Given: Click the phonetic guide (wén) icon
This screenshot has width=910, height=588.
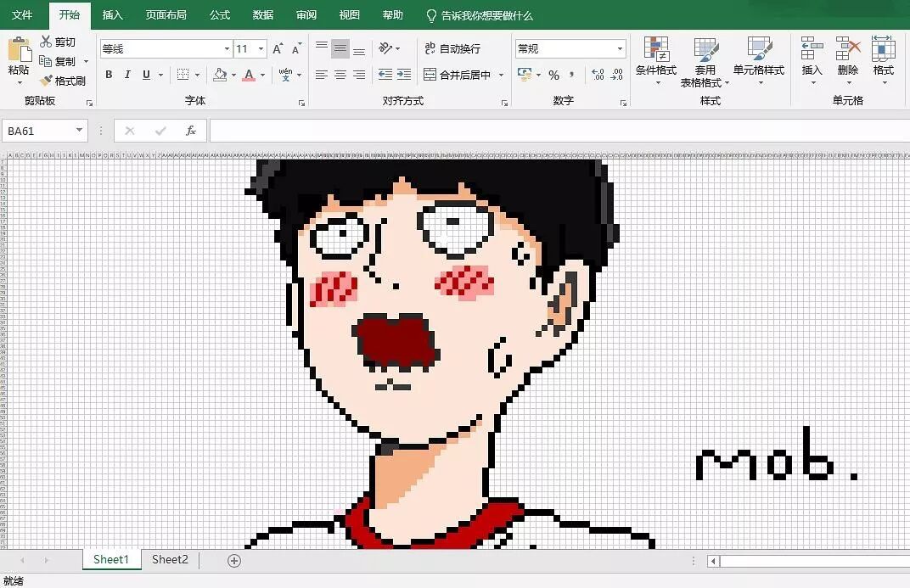Looking at the screenshot, I should pos(285,75).
